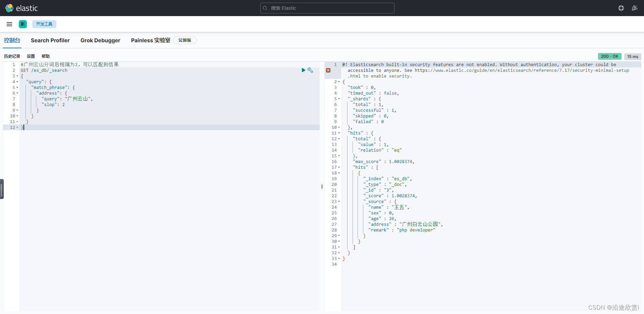Collapse hits array fold at response line 17

pyautogui.click(x=339, y=167)
